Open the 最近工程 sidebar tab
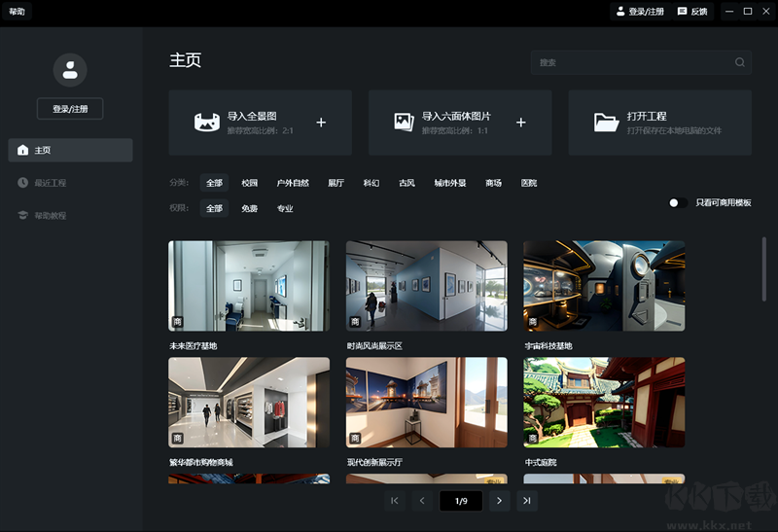The height and width of the screenshot is (532, 778). point(70,183)
